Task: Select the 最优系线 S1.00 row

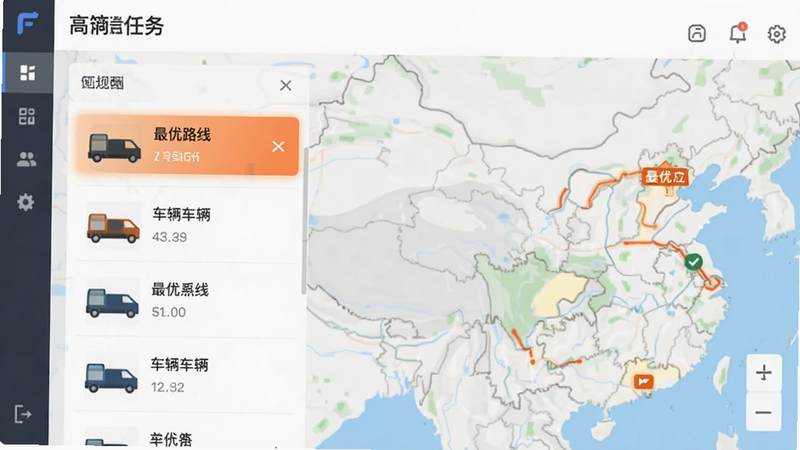Action: coord(186,300)
